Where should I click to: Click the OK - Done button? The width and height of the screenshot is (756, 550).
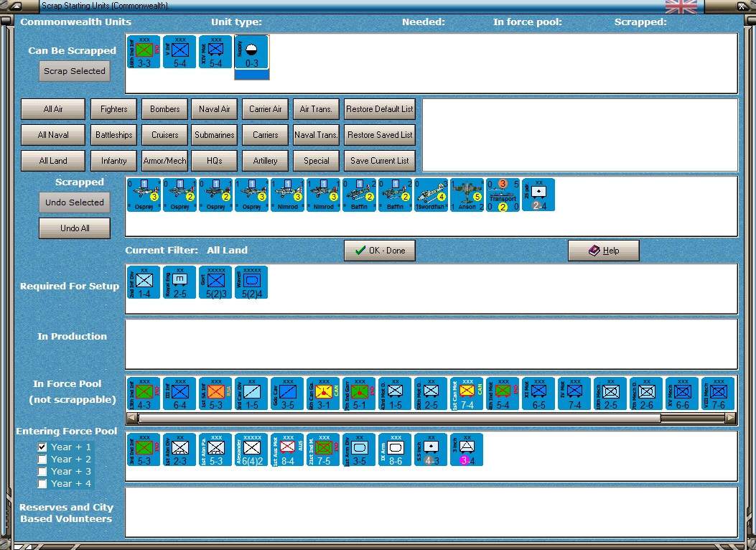[380, 251]
